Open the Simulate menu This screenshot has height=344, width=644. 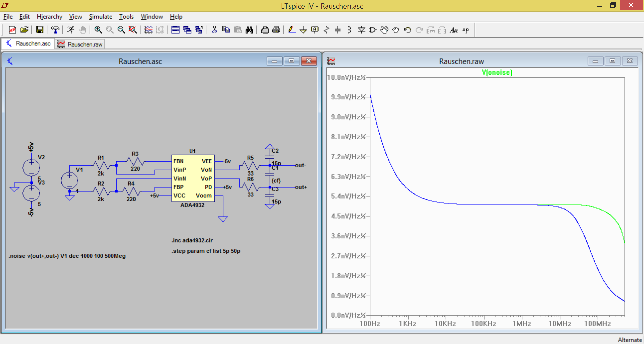100,17
